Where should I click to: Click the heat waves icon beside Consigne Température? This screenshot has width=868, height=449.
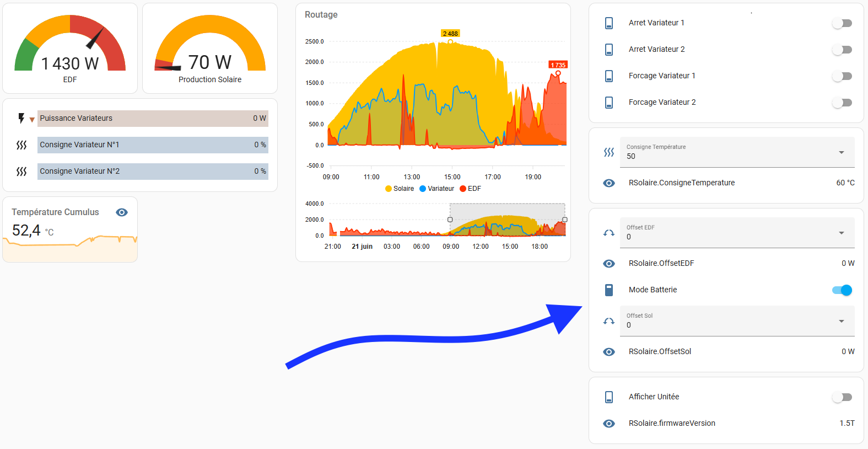[x=609, y=152]
